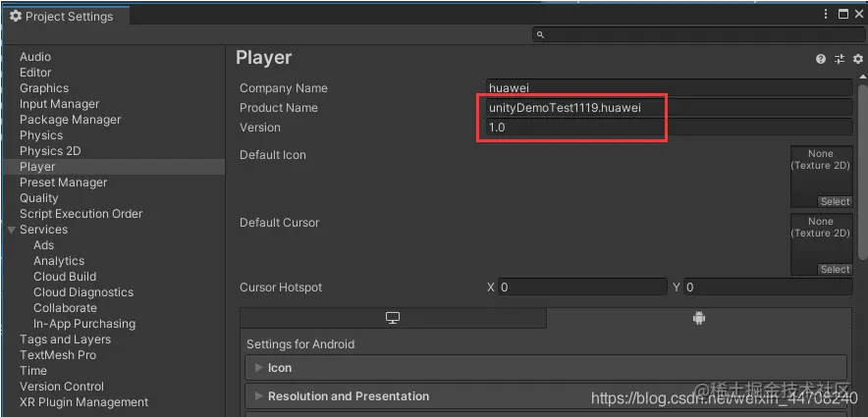Open Physics 2D settings
This screenshot has width=868, height=417.
pyautogui.click(x=50, y=151)
